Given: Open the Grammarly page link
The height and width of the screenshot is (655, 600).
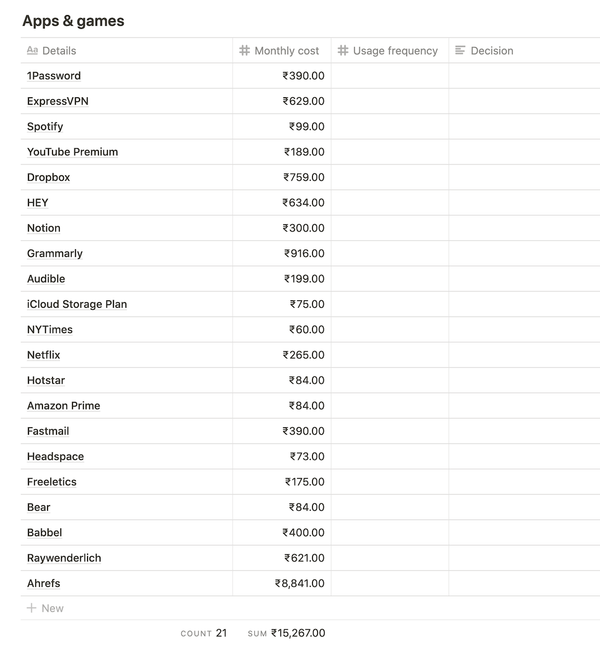Looking at the screenshot, I should coord(55,254).
